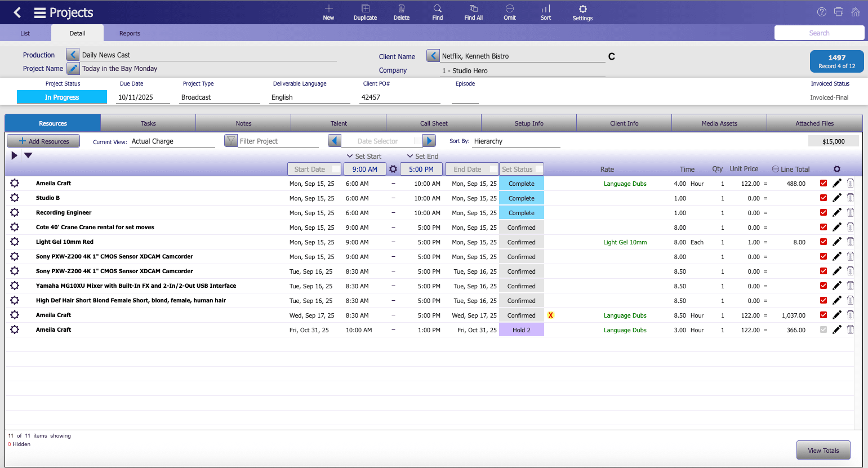868x468 pixels.
Task: Open column settings gear beside Line Total
Action: [x=837, y=169]
